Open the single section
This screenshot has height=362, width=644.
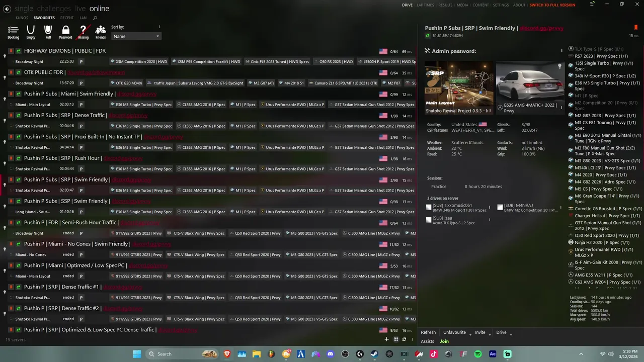point(24,9)
